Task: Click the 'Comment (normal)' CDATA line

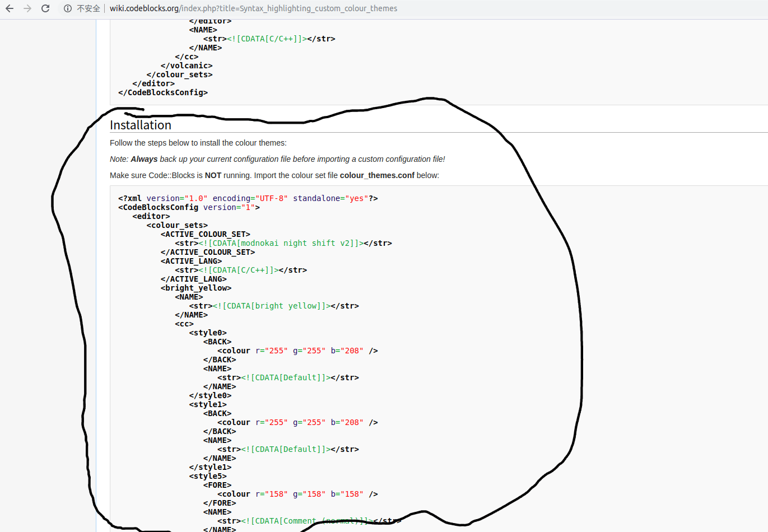Action: tap(309, 521)
